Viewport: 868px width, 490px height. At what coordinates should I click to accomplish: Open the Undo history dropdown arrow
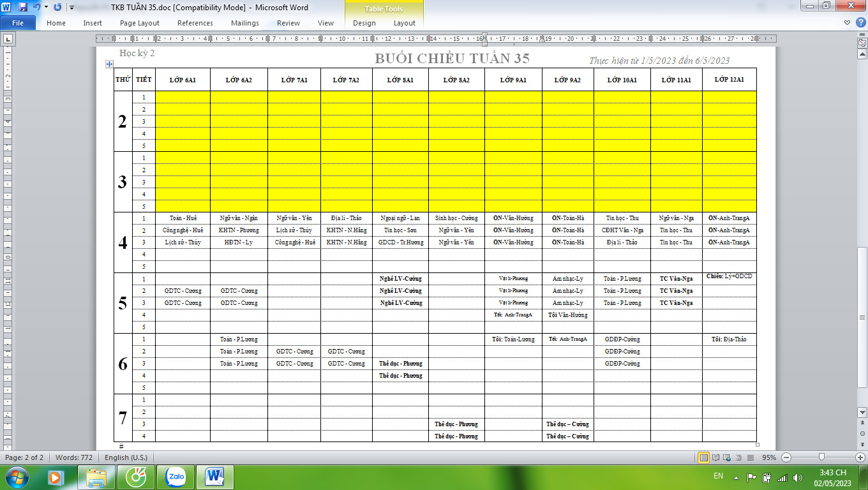coord(46,8)
